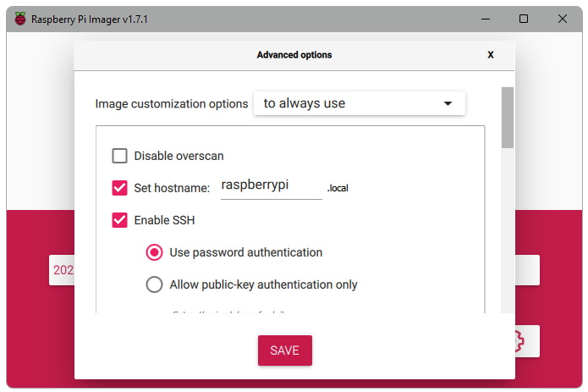Screen dimensions: 588x392
Task: Minimize the Raspberry Pi Imager window
Action: 486,19
